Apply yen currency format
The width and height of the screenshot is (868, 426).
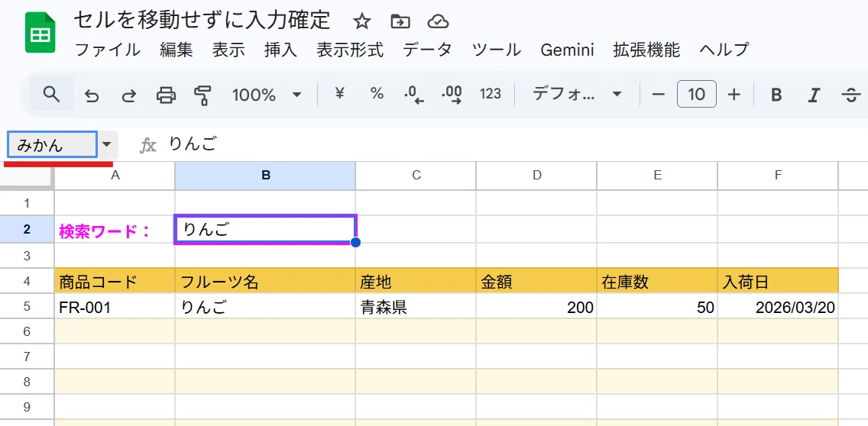[340, 95]
